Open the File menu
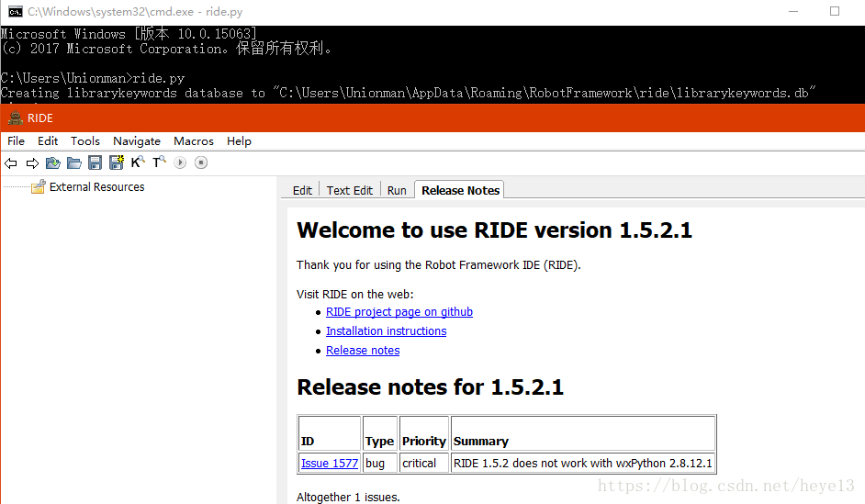Screen dimensions: 865x504 (x=16, y=141)
